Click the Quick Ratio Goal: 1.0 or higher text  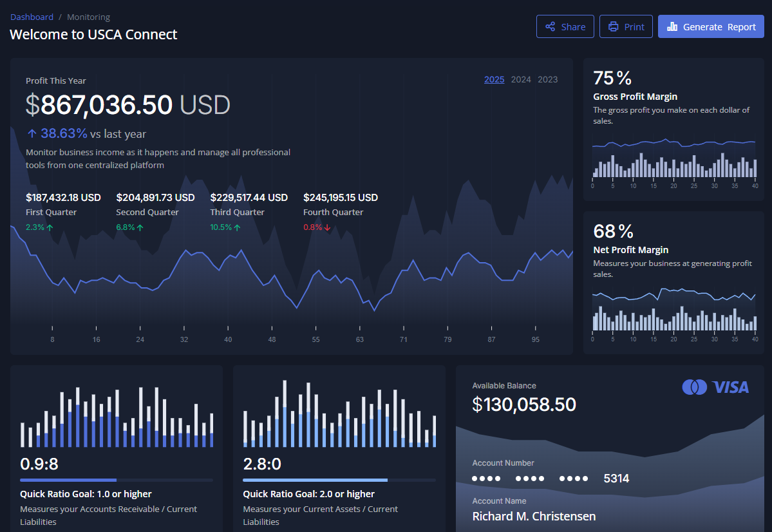86,494
